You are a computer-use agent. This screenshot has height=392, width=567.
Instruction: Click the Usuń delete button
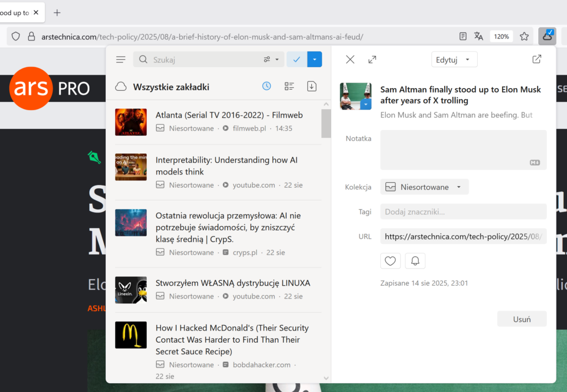(x=522, y=319)
